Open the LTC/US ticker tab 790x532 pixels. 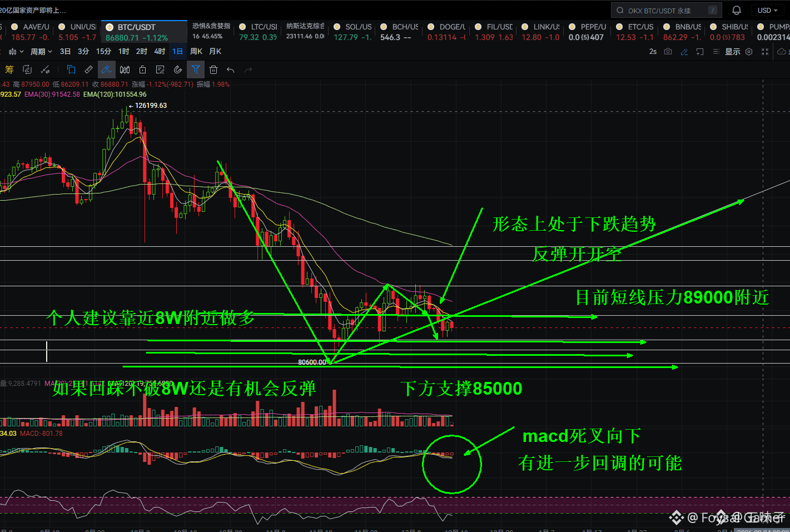coord(258,32)
